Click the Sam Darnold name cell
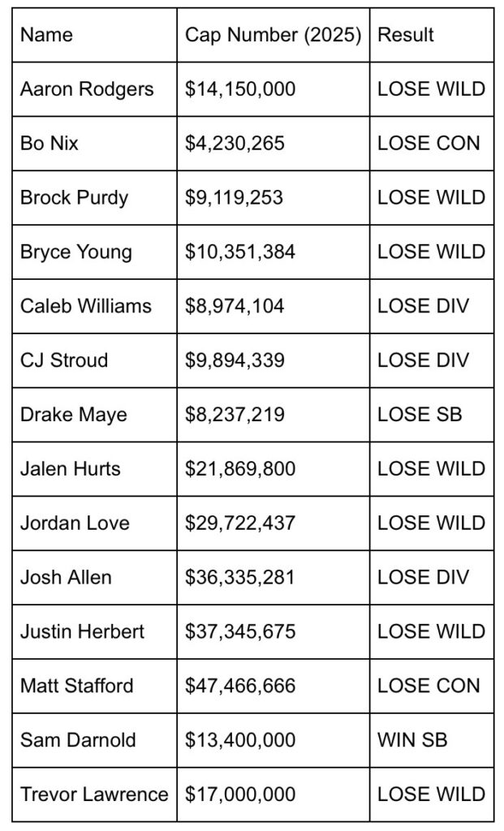The height and width of the screenshot is (831, 504). [x=78, y=740]
